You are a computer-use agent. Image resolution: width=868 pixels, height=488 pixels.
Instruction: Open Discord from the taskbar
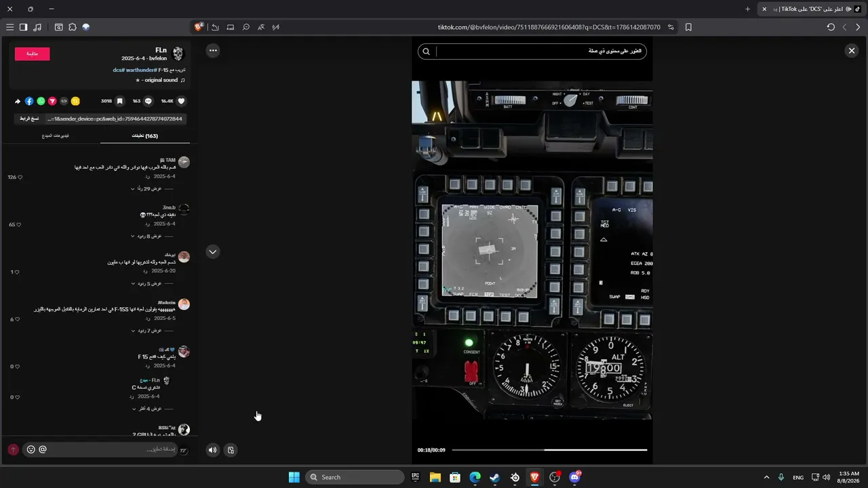click(575, 477)
